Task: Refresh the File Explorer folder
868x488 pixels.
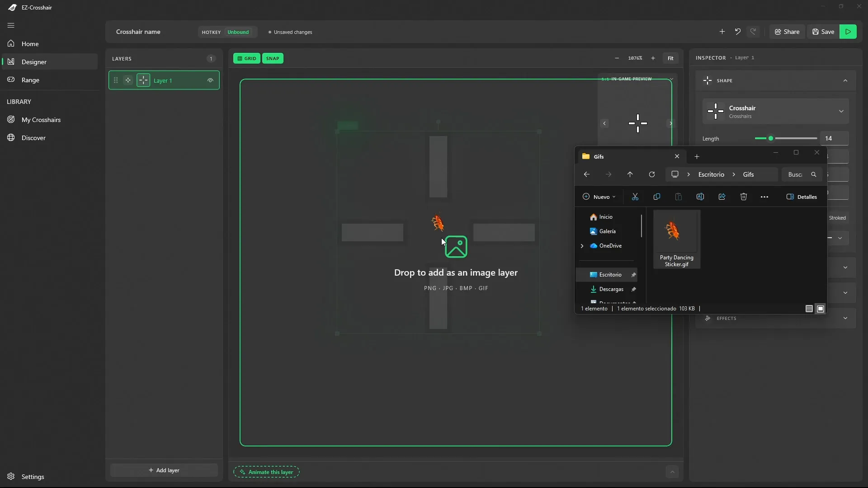Action: (x=651, y=174)
